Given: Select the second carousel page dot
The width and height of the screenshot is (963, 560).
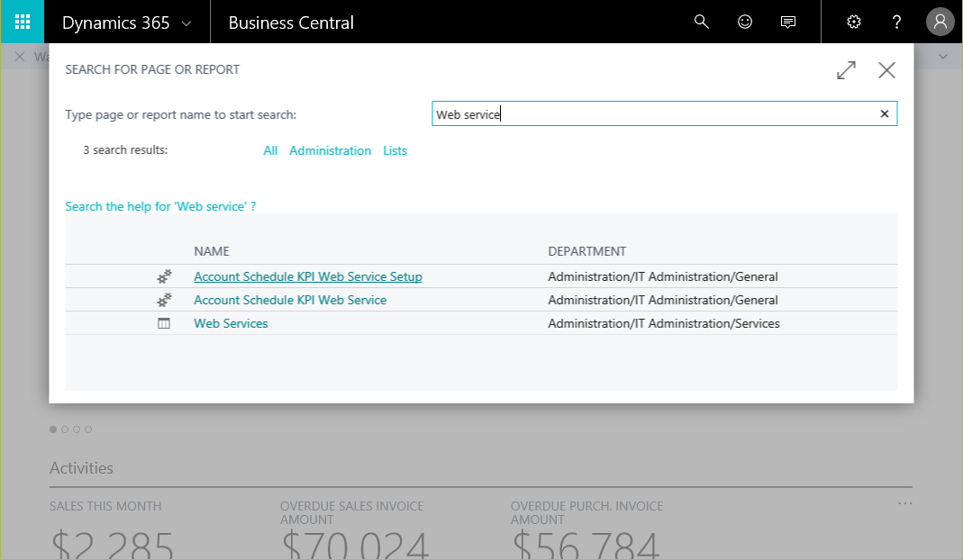Looking at the screenshot, I should [x=65, y=429].
